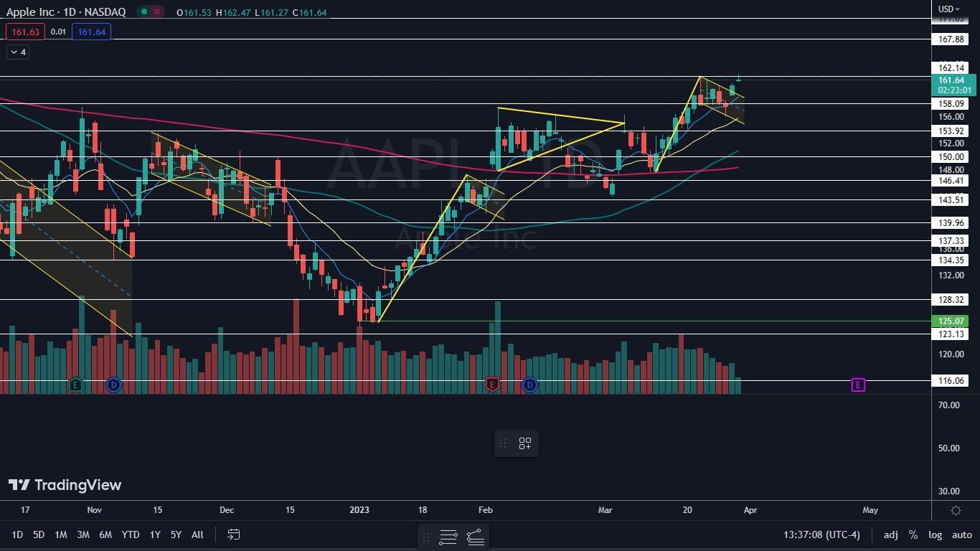Click the green market-open status dot

(144, 11)
